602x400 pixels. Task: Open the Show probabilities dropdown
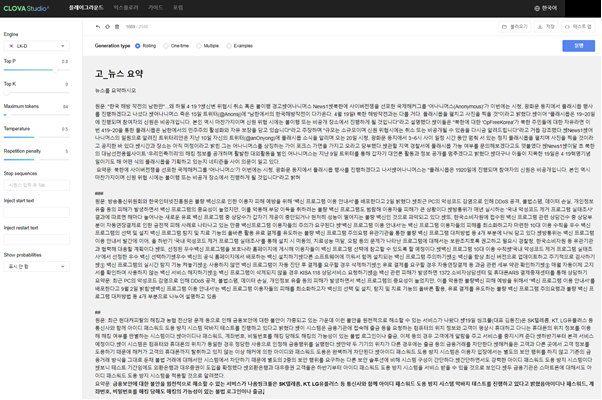[36, 266]
